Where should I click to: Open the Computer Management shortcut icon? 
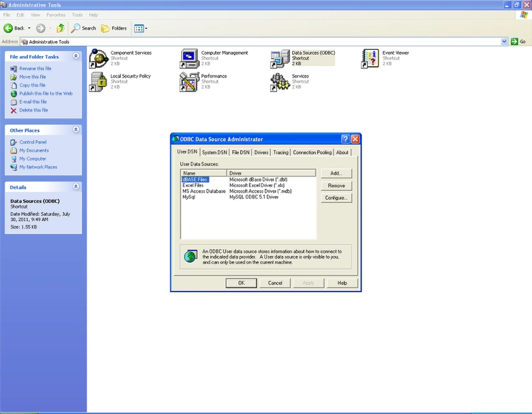click(189, 58)
